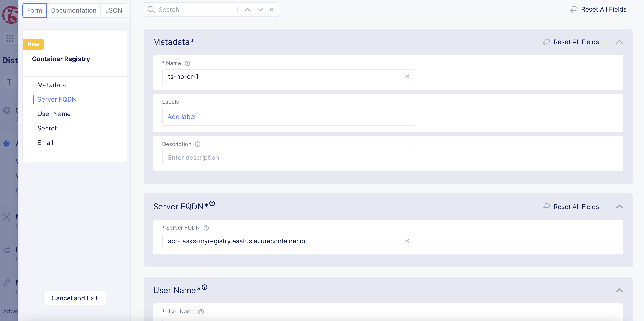Clear the ts-np-cr-1 name with the X
This screenshot has height=321, width=644.
[x=407, y=76]
